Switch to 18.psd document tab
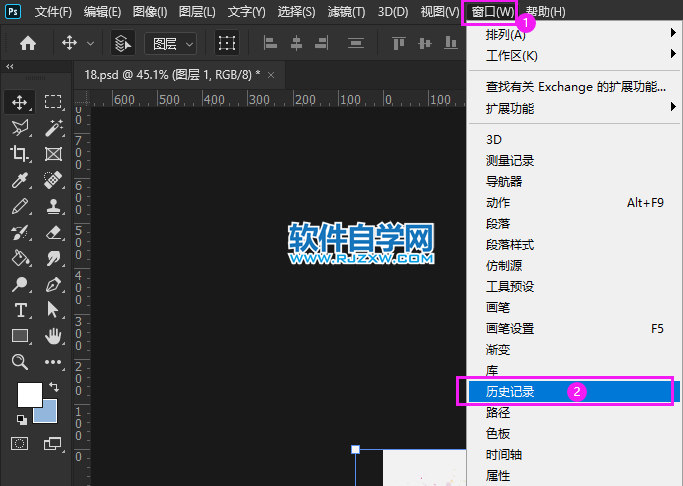This screenshot has width=683, height=486. pos(172,75)
